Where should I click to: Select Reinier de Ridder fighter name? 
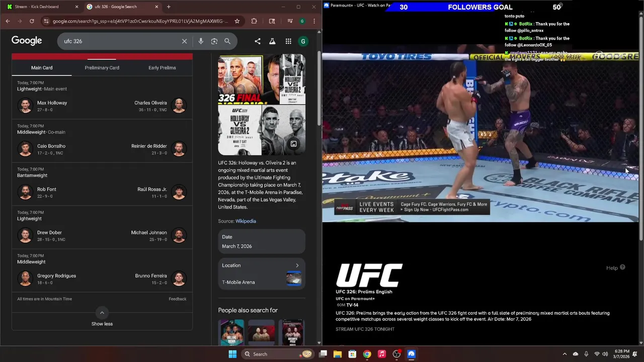pos(149,146)
